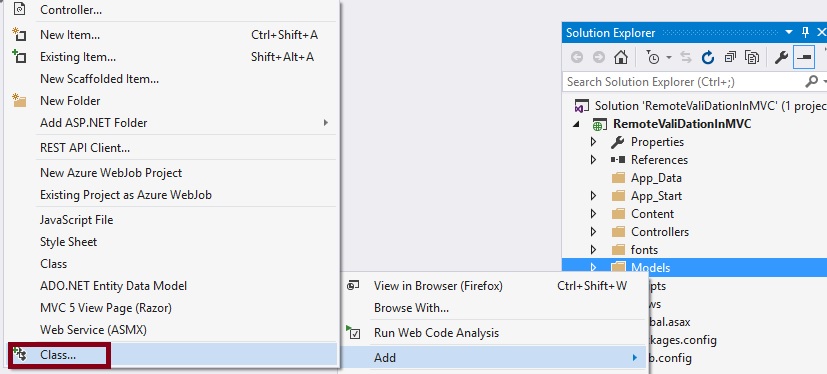Open the Solution Explorer window options dropdown
The image size is (827, 374).
click(789, 33)
